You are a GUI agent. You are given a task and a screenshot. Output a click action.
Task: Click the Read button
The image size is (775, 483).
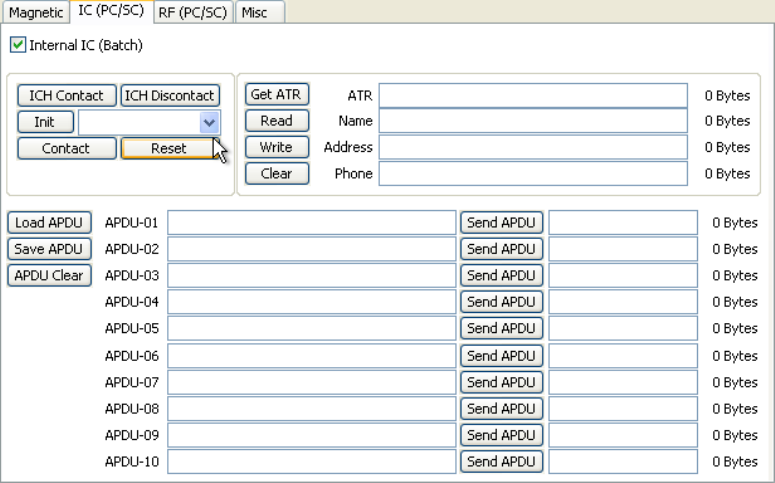click(277, 121)
